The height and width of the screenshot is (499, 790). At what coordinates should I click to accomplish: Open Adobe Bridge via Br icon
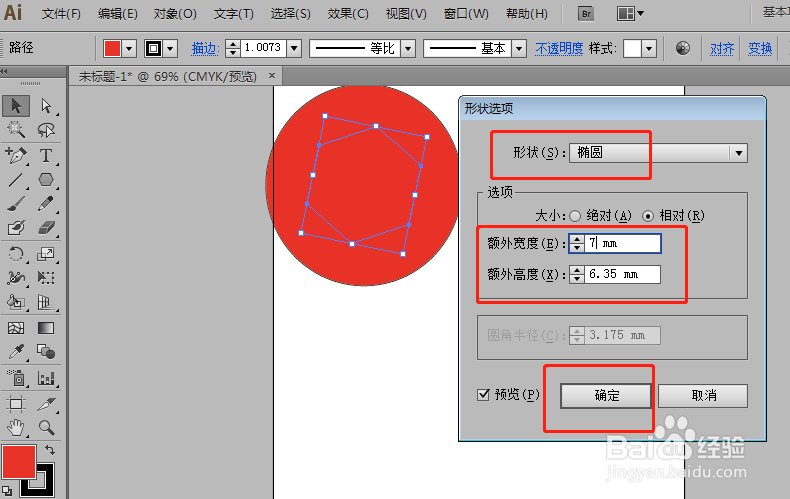586,14
